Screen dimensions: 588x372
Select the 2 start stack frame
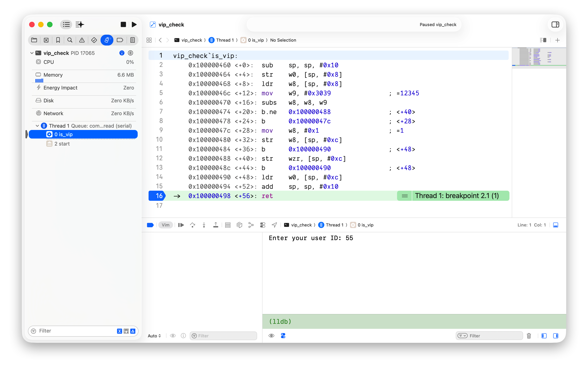point(62,144)
